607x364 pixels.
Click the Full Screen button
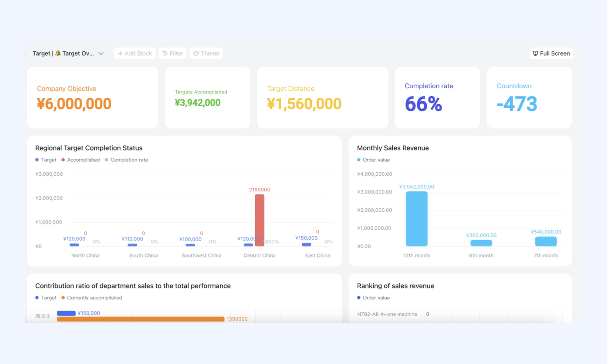pos(551,53)
